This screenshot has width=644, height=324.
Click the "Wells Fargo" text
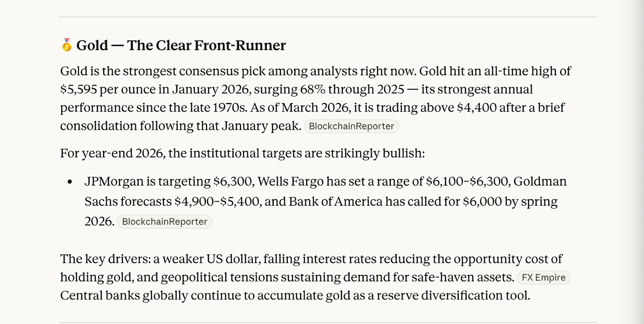[x=290, y=182]
